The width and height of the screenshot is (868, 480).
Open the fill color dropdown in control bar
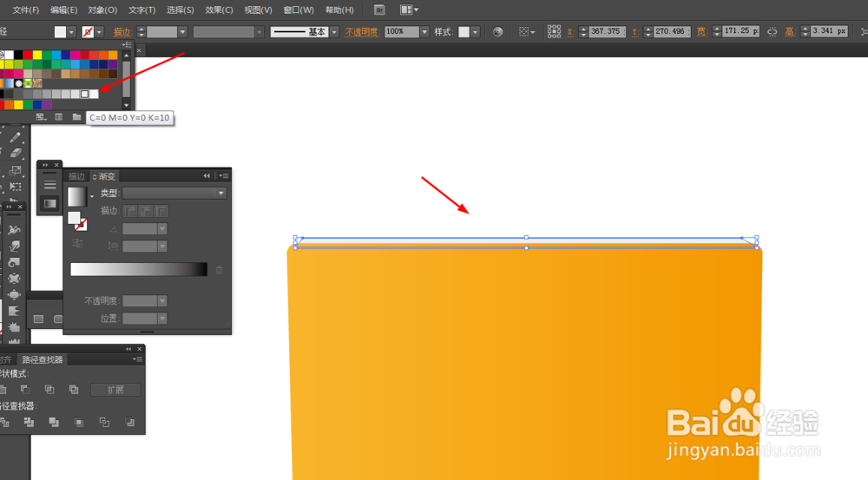[71, 32]
